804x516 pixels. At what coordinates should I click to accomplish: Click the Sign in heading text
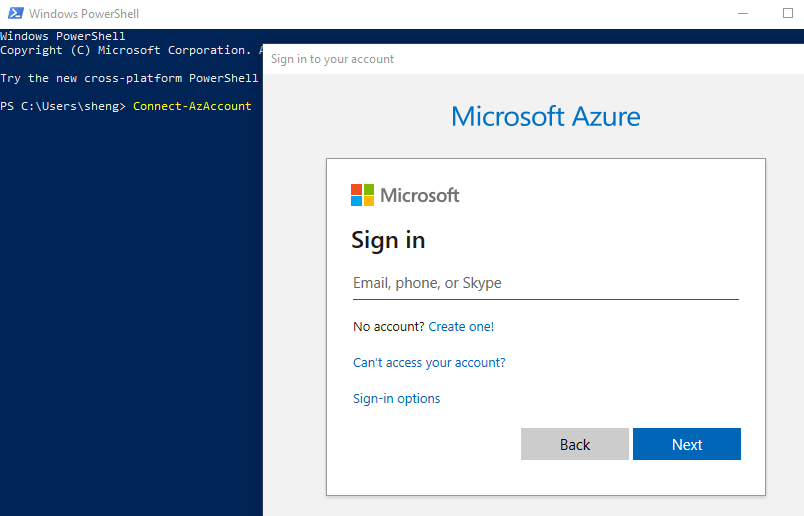point(388,240)
